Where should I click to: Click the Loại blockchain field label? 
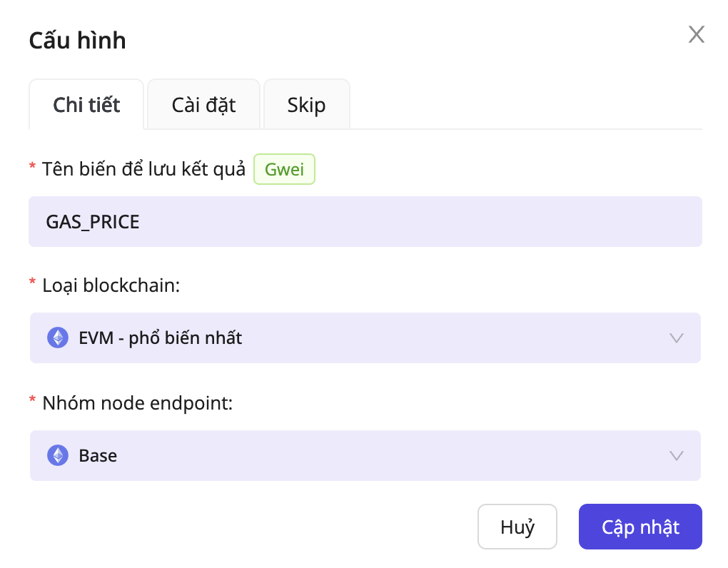coord(111,285)
